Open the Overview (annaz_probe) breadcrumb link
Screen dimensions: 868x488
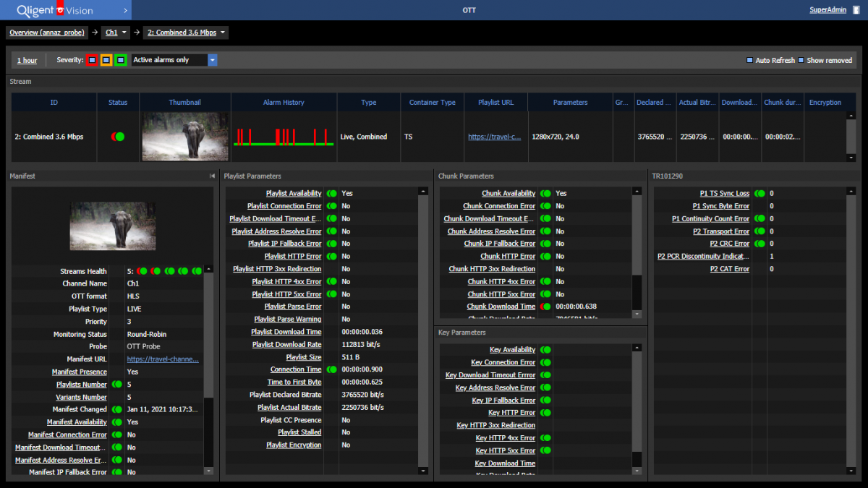(x=47, y=33)
